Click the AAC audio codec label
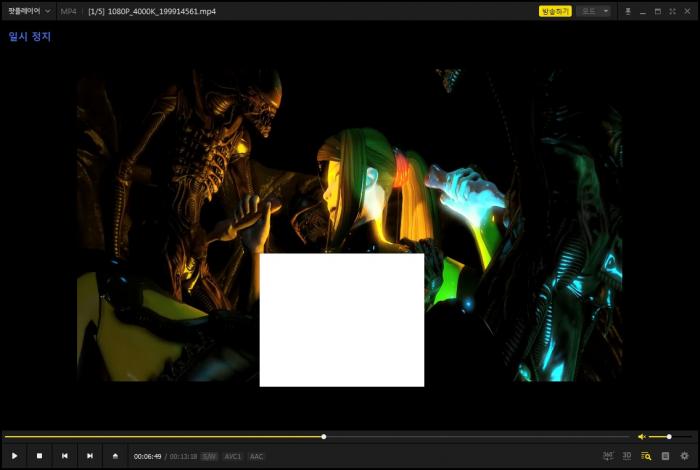The image size is (700, 470). tap(256, 456)
